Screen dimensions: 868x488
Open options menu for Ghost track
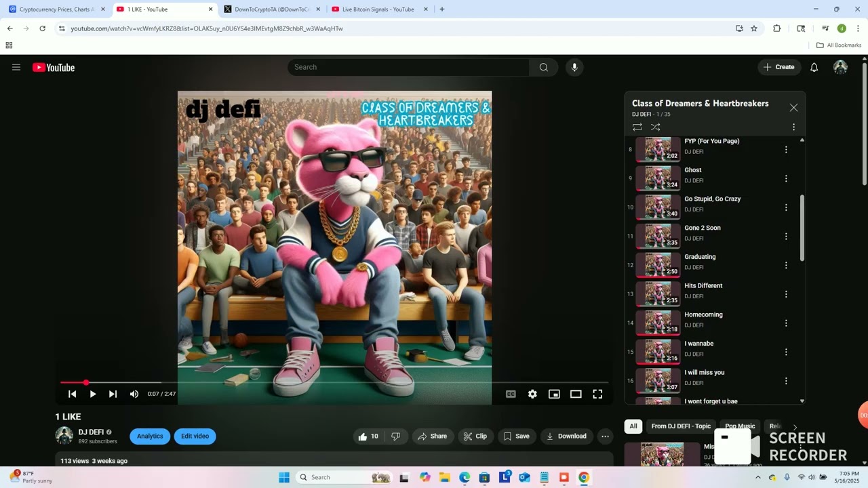pos(786,178)
